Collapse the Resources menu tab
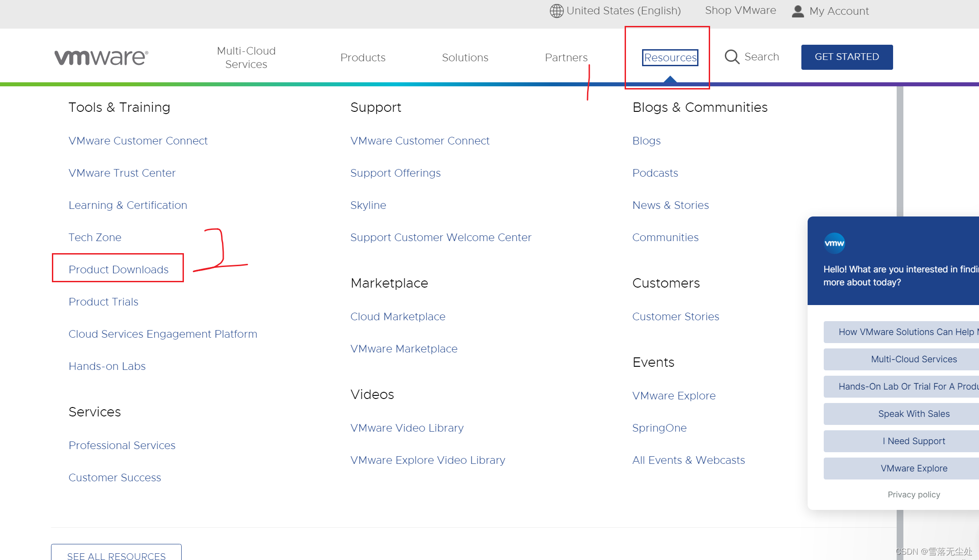979x560 pixels. (x=670, y=57)
